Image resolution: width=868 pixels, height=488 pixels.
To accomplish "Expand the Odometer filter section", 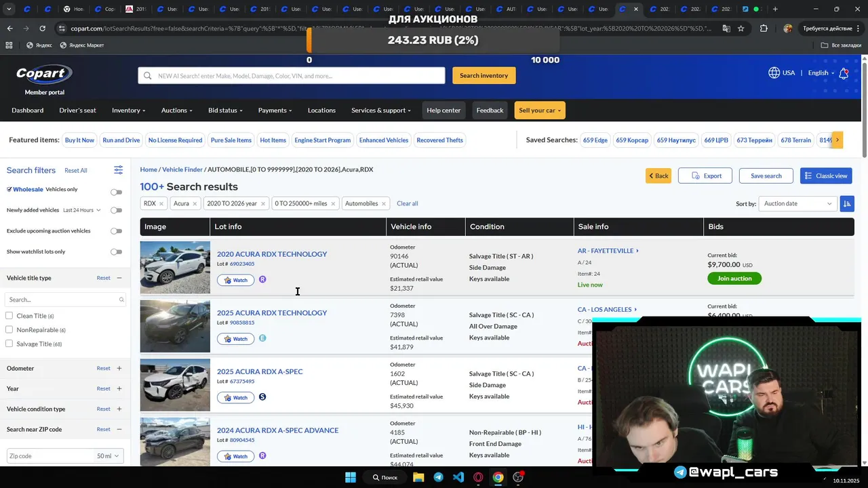I will pos(119,369).
